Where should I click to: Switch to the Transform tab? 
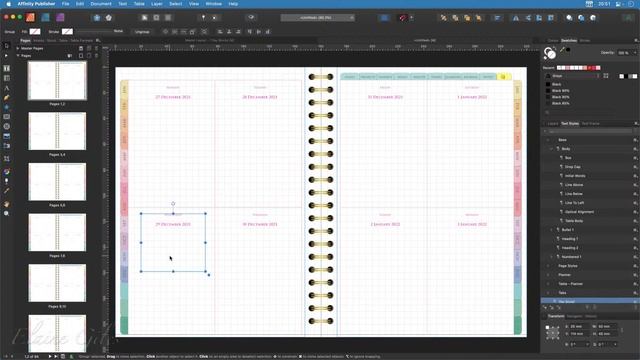pyautogui.click(x=556, y=316)
